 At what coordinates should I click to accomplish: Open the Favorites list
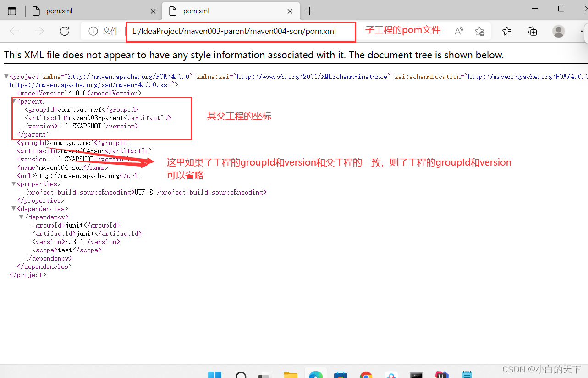point(507,31)
